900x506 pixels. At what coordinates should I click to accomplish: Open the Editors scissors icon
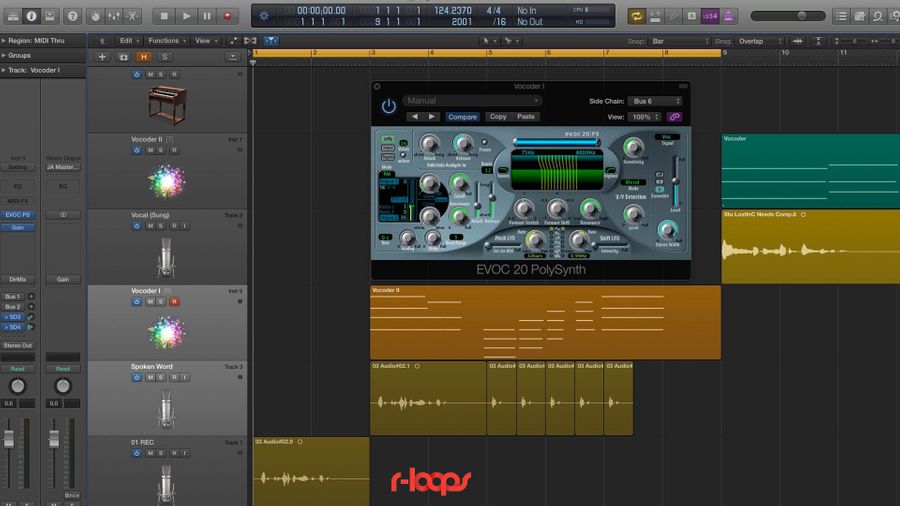(x=133, y=16)
